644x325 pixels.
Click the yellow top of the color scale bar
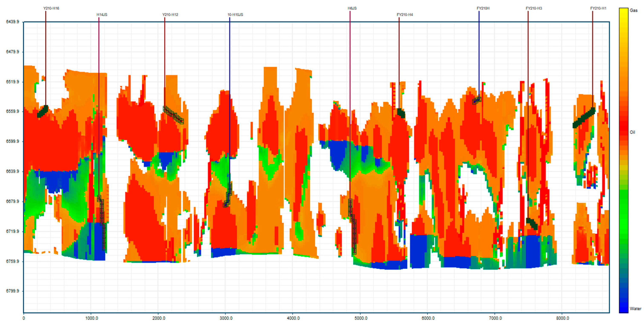point(624,11)
